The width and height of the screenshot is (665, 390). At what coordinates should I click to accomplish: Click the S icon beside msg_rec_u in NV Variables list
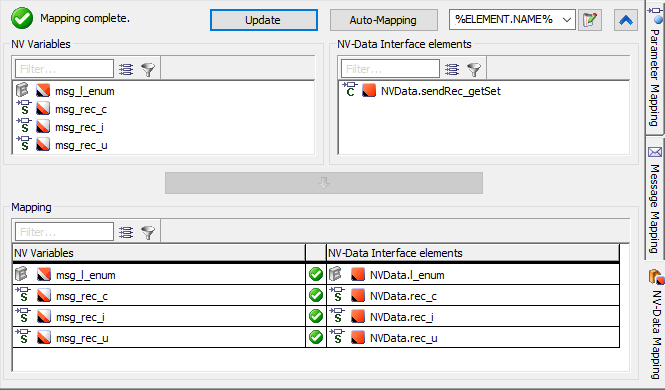[24, 144]
